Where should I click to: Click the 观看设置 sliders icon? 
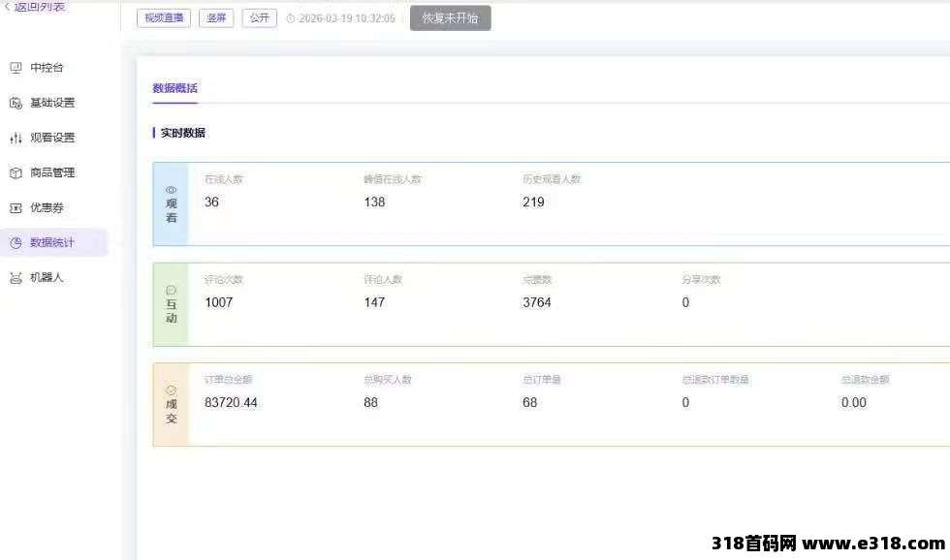point(16,138)
